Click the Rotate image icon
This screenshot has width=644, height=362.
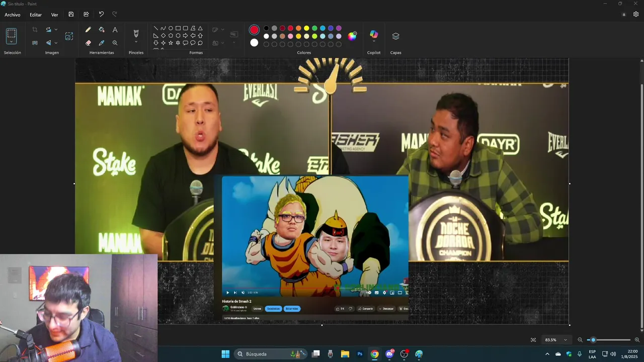point(48,30)
